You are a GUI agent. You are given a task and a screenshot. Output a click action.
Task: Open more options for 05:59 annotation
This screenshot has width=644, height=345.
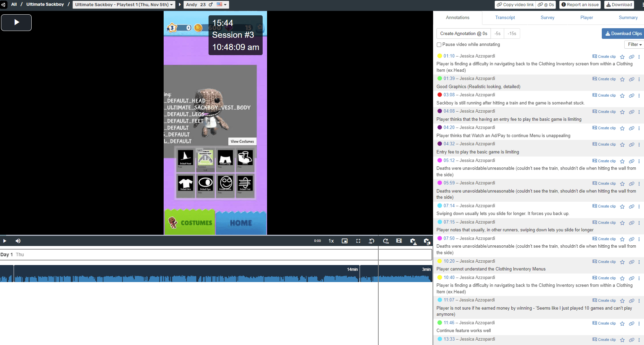click(639, 184)
